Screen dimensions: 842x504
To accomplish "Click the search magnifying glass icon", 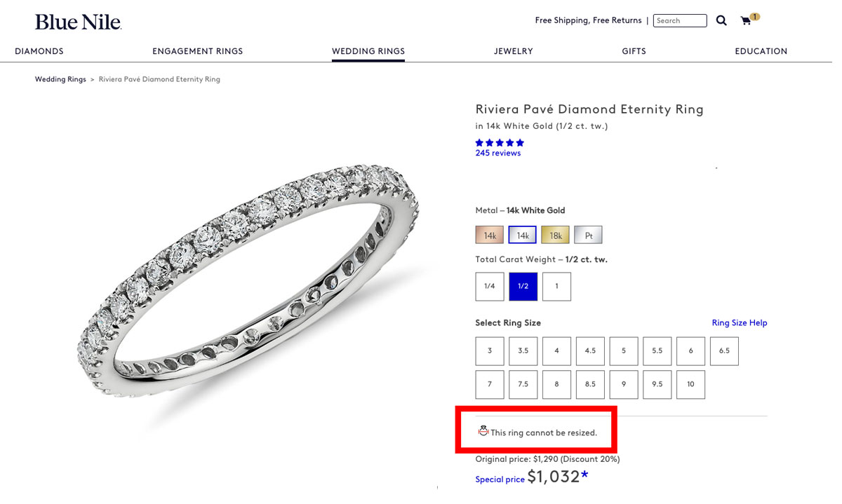I will pyautogui.click(x=721, y=20).
